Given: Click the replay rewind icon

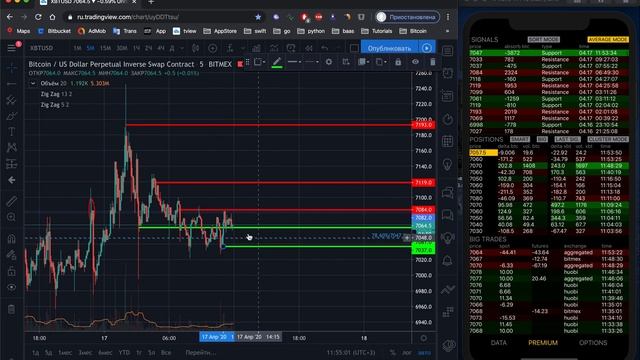Looking at the screenshot, I should pos(309,48).
